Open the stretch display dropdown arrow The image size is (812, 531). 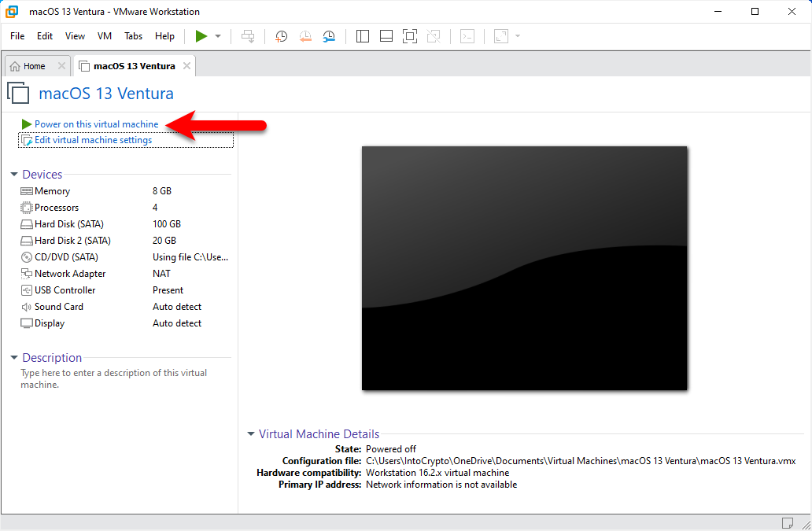[518, 36]
